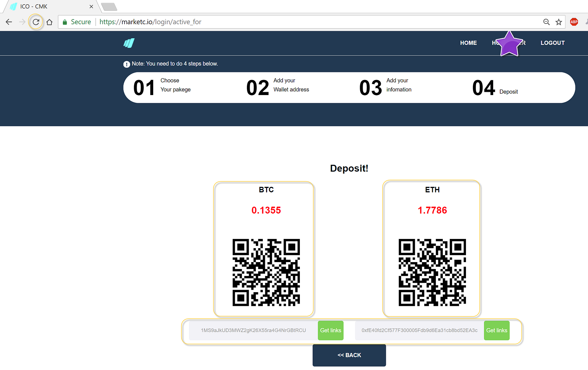Click the ETH wallet address field

coord(420,330)
